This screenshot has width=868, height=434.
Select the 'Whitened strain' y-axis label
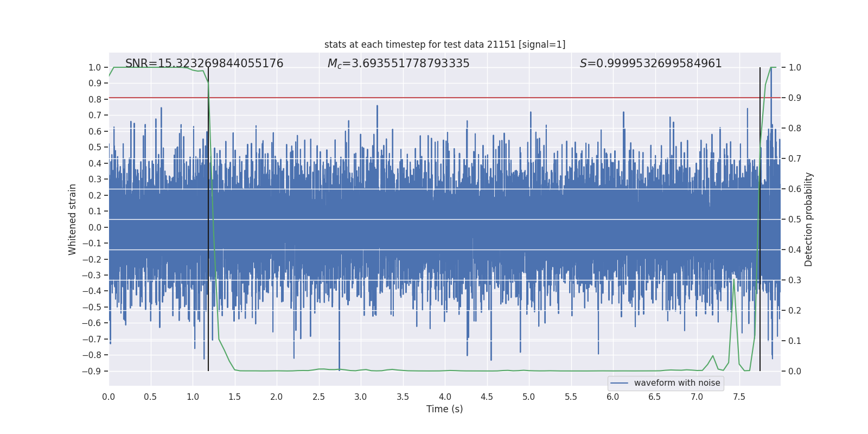(72, 219)
